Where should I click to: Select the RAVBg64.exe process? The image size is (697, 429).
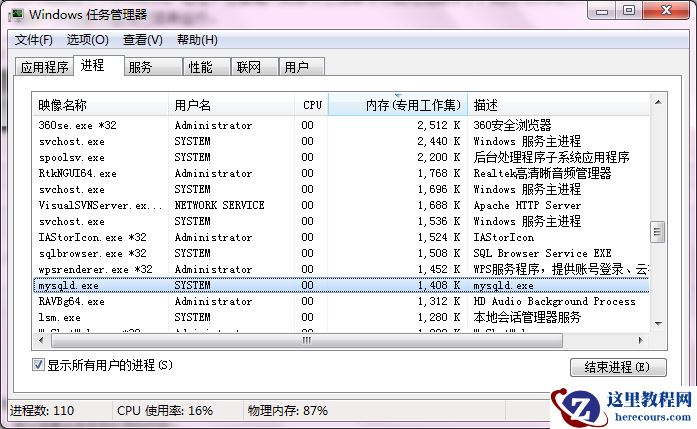point(341,301)
